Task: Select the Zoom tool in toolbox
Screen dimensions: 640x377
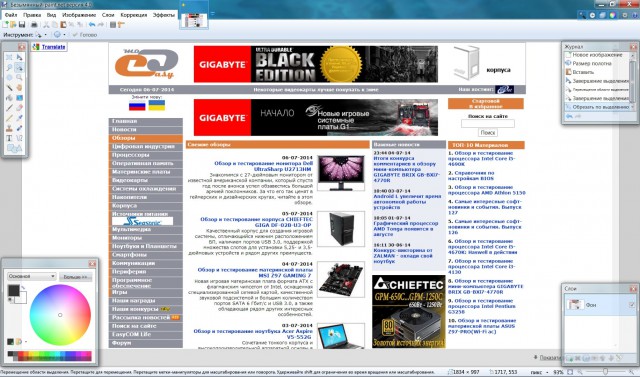Action: click(19, 77)
